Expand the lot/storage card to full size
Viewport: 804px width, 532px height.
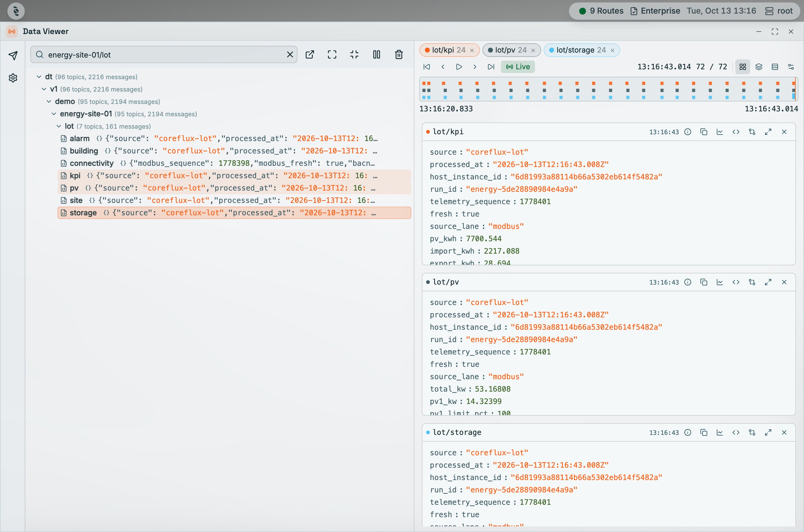coord(768,433)
